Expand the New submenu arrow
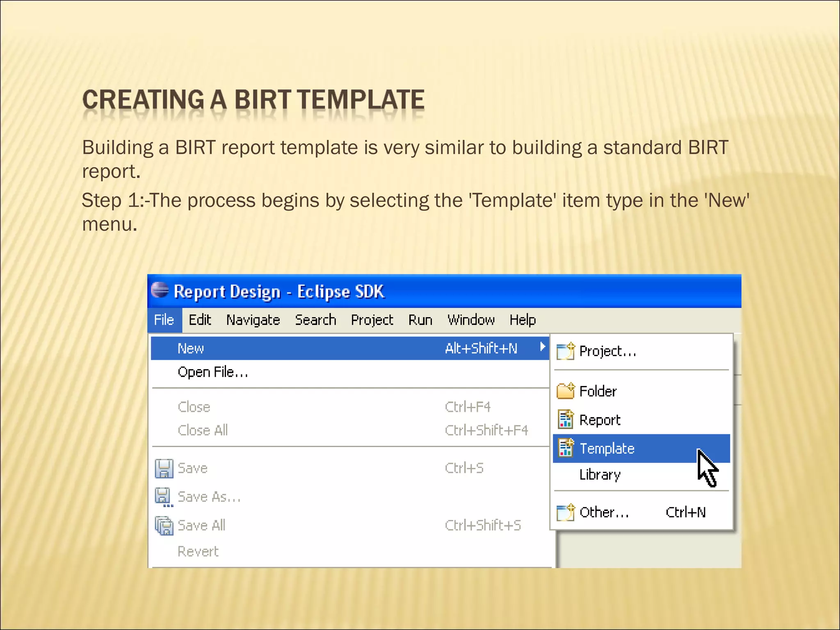 click(x=542, y=347)
